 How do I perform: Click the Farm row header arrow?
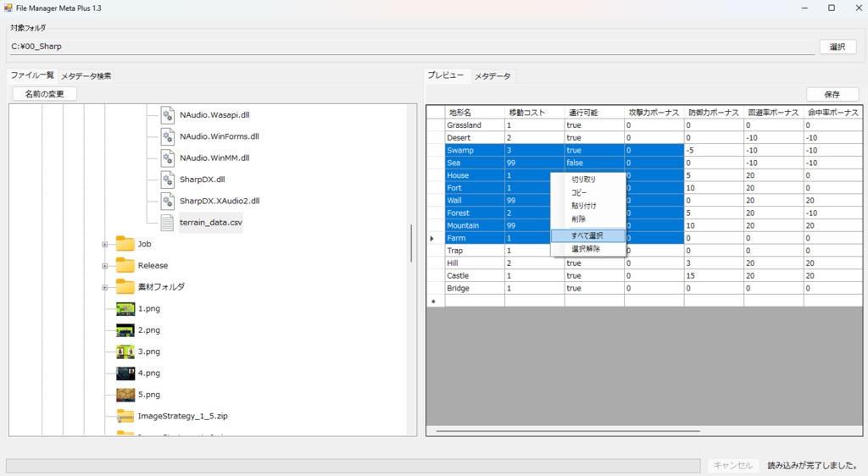(436, 238)
